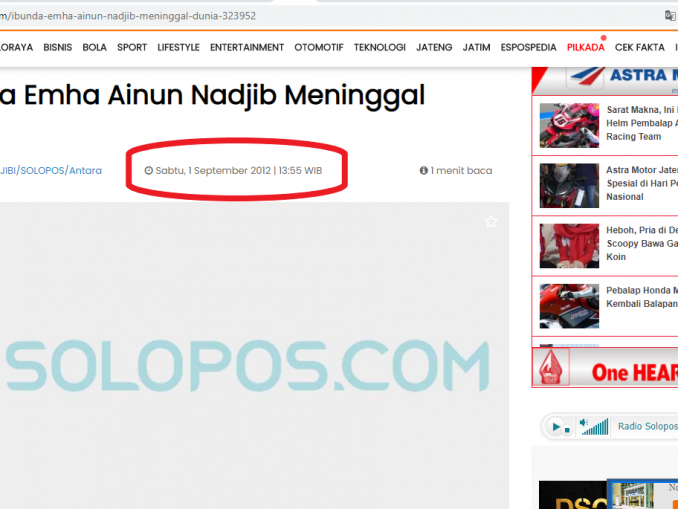Click the '1 menit baca' reading time text
The image size is (678, 509).
point(456,171)
